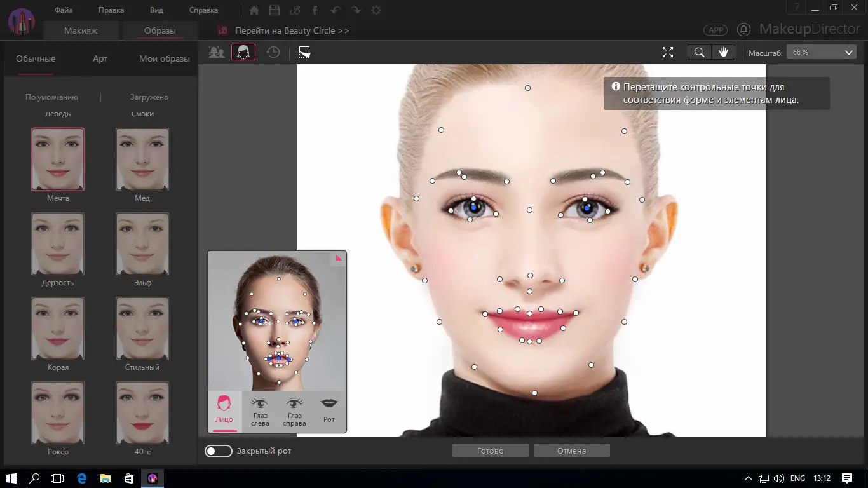Open the Масштаб zoom dropdown
The image size is (868, 488).
coord(822,52)
